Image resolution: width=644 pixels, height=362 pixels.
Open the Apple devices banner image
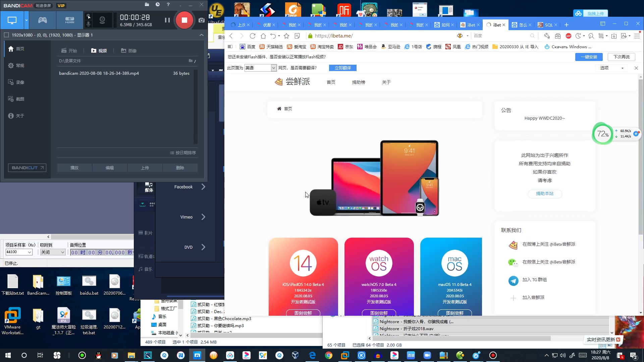(374, 178)
